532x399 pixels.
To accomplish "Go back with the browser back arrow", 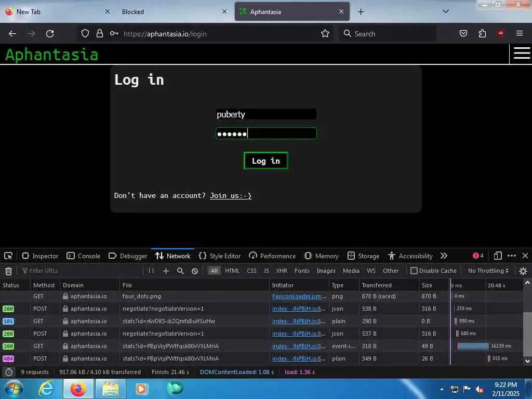I will [x=12, y=34].
